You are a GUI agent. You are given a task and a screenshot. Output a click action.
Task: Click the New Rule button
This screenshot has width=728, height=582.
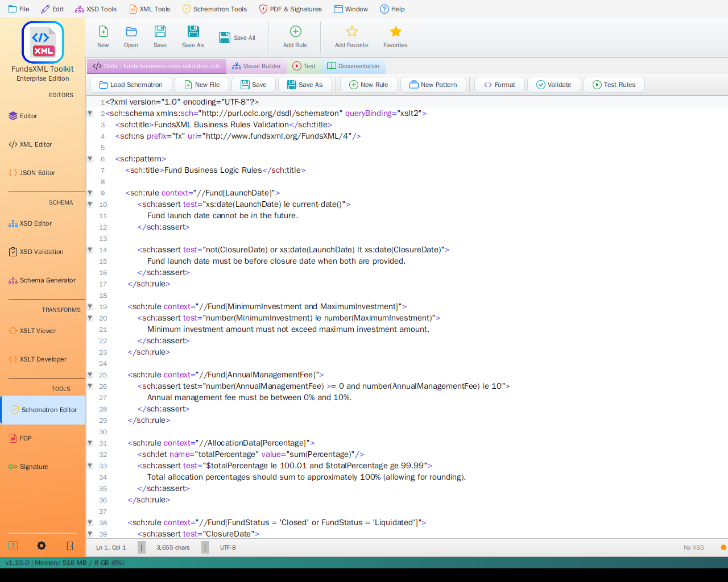click(x=369, y=85)
